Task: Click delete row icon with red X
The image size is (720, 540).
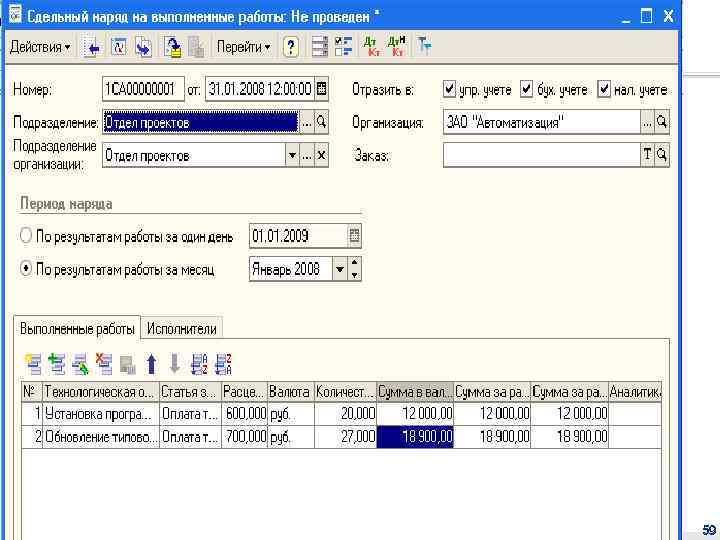Action: click(104, 364)
